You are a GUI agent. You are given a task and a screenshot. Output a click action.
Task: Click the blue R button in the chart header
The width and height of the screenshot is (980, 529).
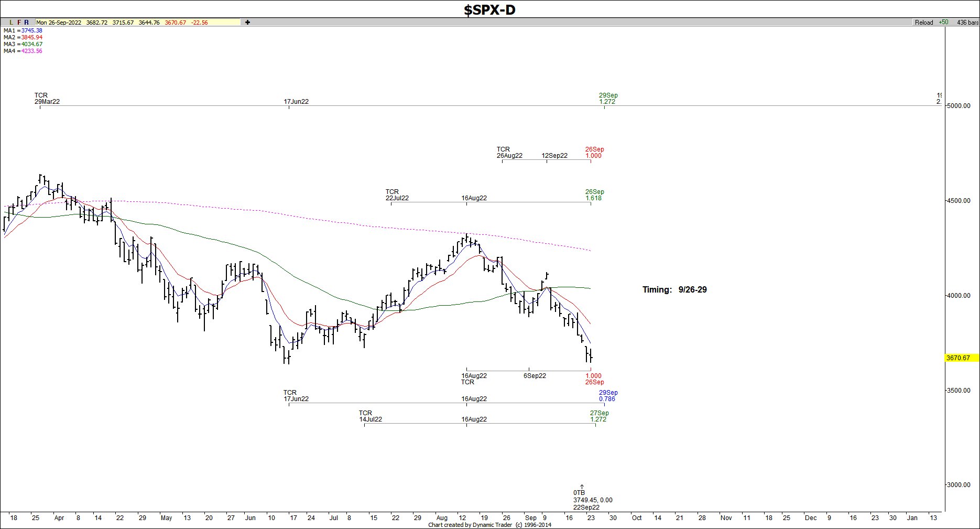(x=27, y=23)
